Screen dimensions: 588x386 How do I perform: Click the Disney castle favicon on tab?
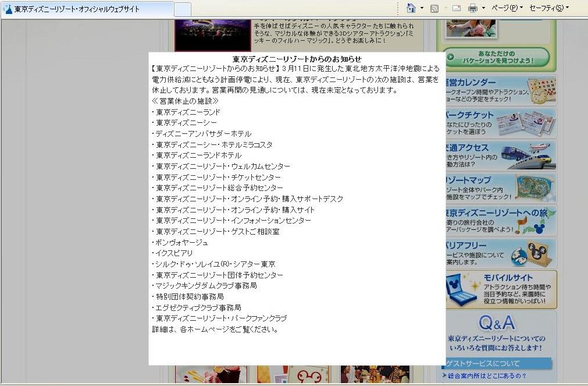point(7,9)
